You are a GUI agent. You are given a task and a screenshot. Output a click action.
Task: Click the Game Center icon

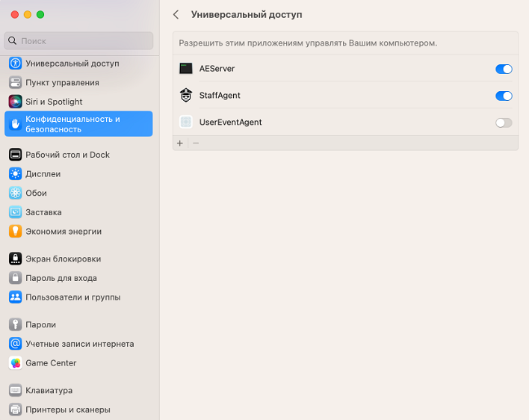coord(15,363)
